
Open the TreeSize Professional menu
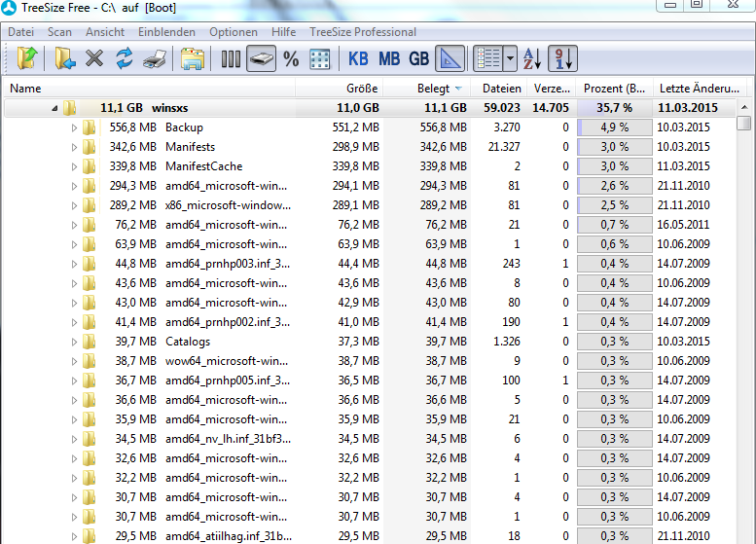coord(363,32)
